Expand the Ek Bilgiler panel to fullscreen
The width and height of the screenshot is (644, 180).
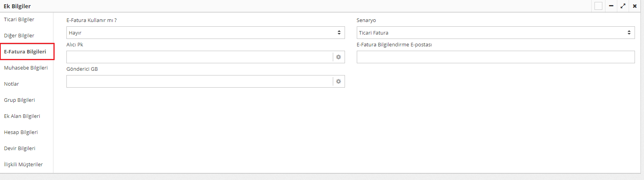tap(623, 6)
